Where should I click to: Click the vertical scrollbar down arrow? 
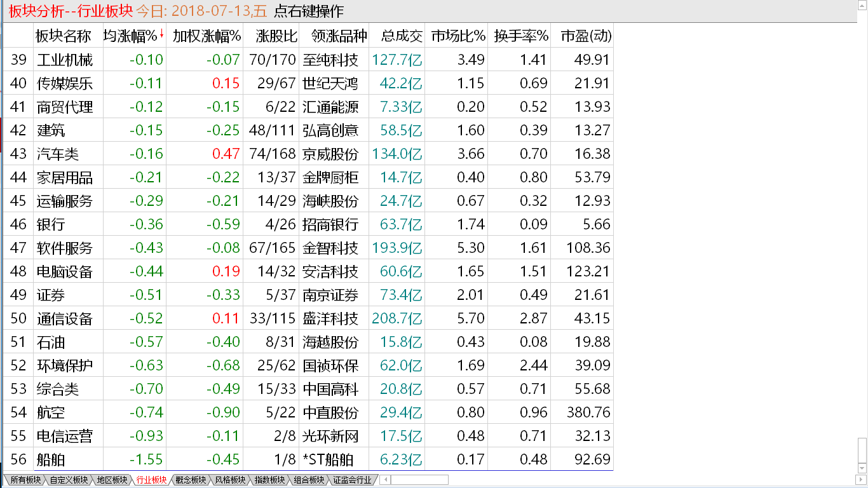(x=862, y=468)
